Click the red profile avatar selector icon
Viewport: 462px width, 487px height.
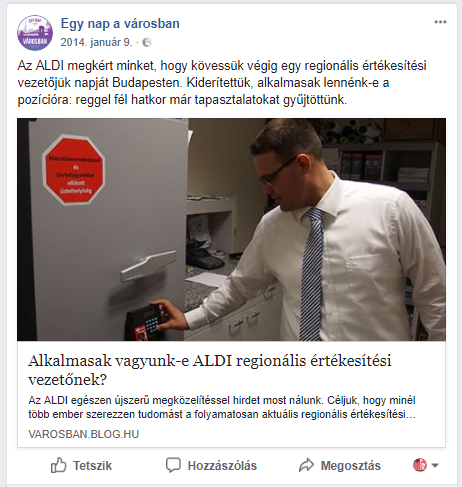pos(420,465)
